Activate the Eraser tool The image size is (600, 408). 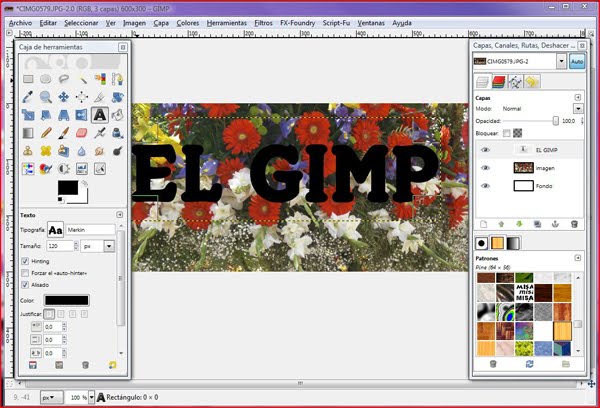[x=82, y=133]
